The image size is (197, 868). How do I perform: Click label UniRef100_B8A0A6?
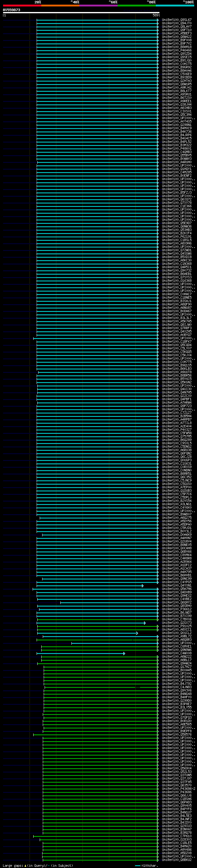click(x=177, y=71)
